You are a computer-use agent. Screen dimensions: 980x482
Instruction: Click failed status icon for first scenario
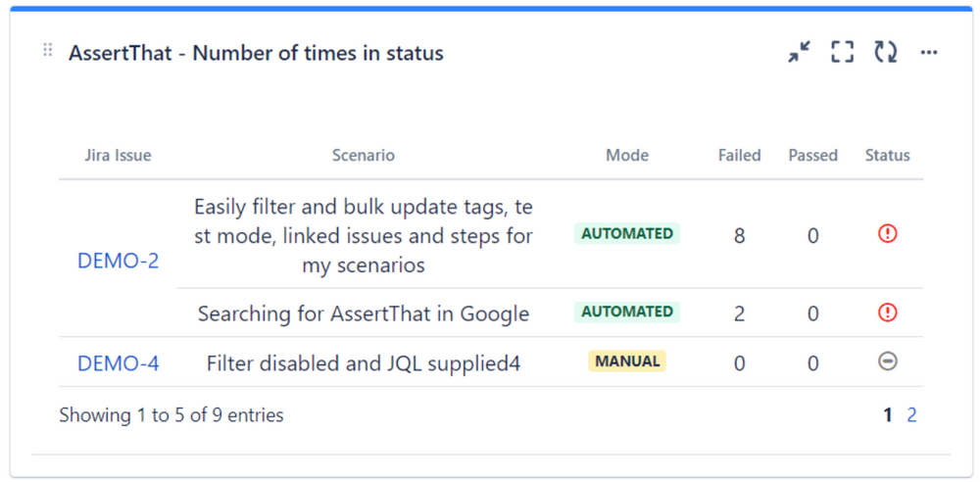pyautogui.click(x=887, y=234)
